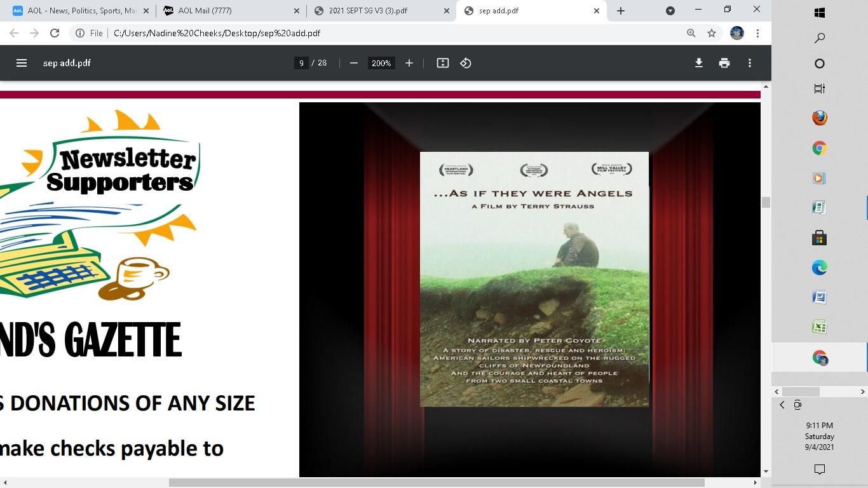Screen dimensions: 868x488
Task: Open Microsoft Store from taskbar
Action: (x=820, y=238)
